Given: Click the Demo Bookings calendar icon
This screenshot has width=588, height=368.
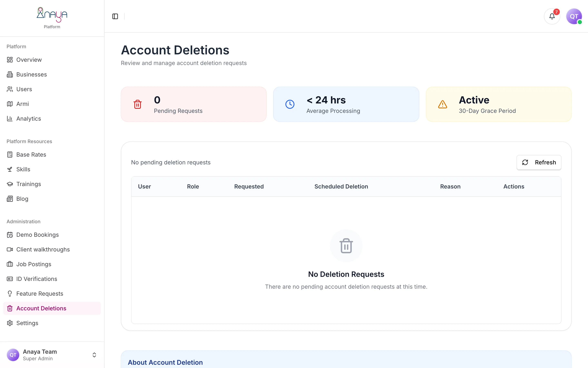Looking at the screenshot, I should click(10, 235).
